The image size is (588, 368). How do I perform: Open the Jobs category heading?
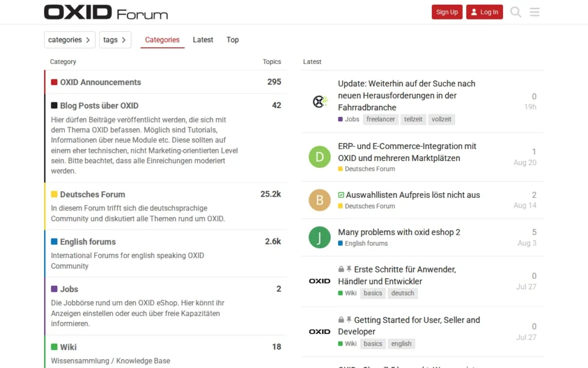[x=69, y=289]
